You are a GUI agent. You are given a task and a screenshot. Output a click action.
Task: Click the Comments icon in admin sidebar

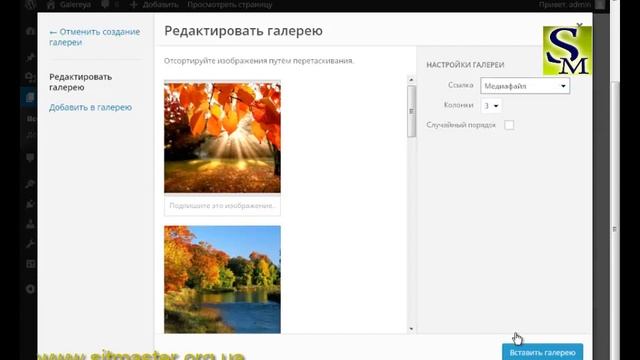[x=30, y=158]
